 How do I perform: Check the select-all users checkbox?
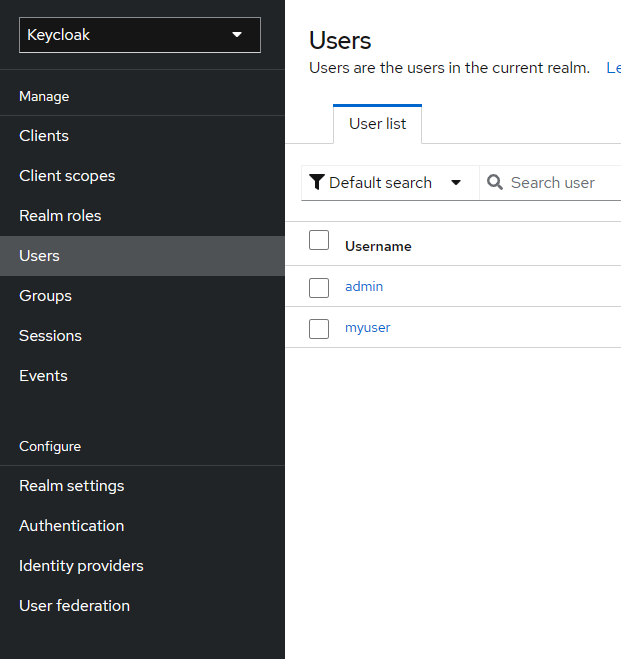[319, 240]
